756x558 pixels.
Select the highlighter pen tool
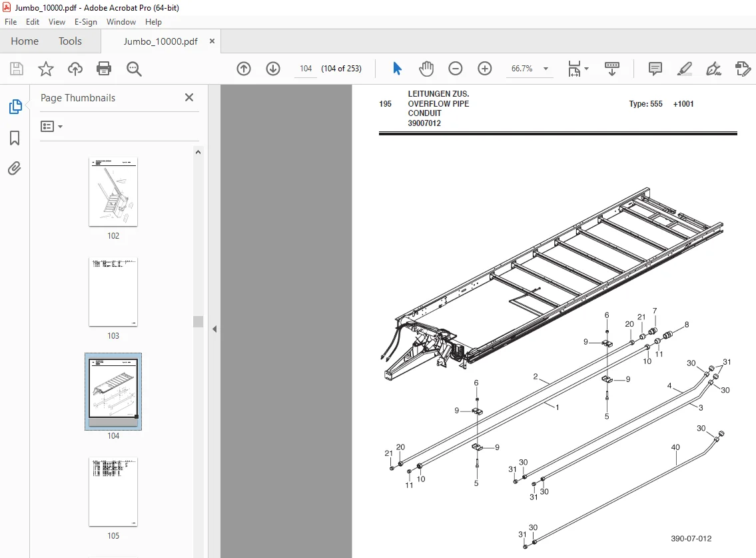685,69
